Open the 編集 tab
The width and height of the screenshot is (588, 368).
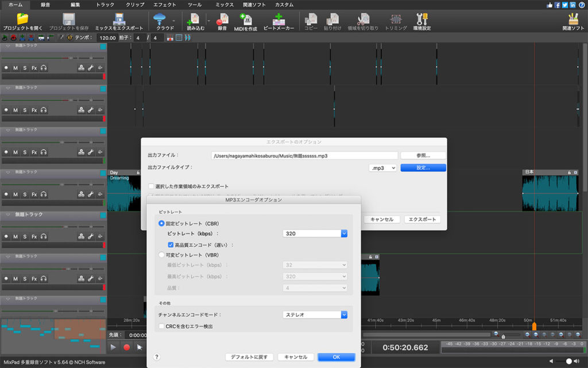coord(75,5)
